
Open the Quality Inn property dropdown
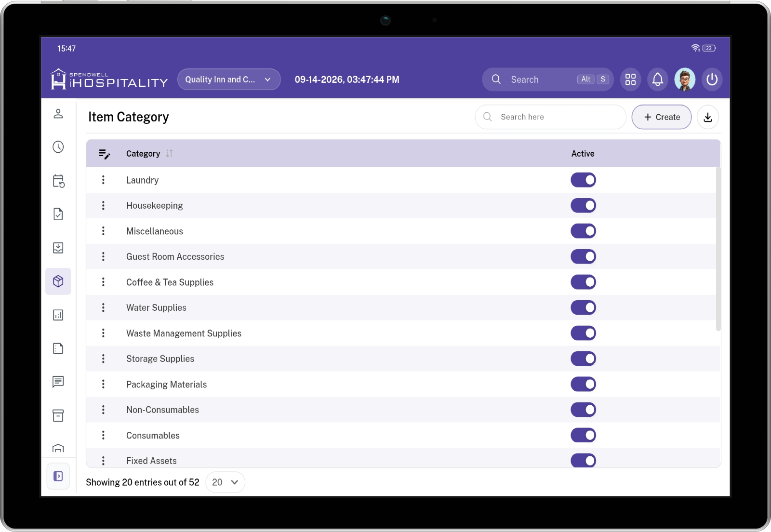tap(229, 80)
